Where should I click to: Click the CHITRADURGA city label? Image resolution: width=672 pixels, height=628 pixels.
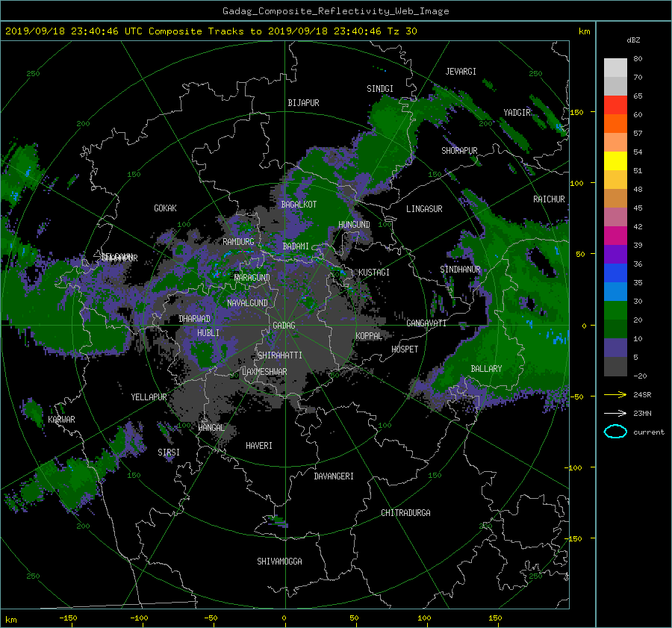point(405,513)
